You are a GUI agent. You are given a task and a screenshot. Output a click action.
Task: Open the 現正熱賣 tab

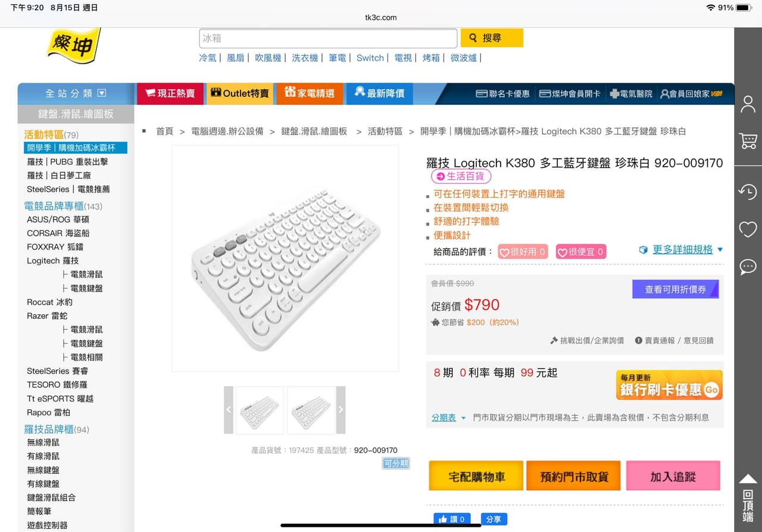170,93
